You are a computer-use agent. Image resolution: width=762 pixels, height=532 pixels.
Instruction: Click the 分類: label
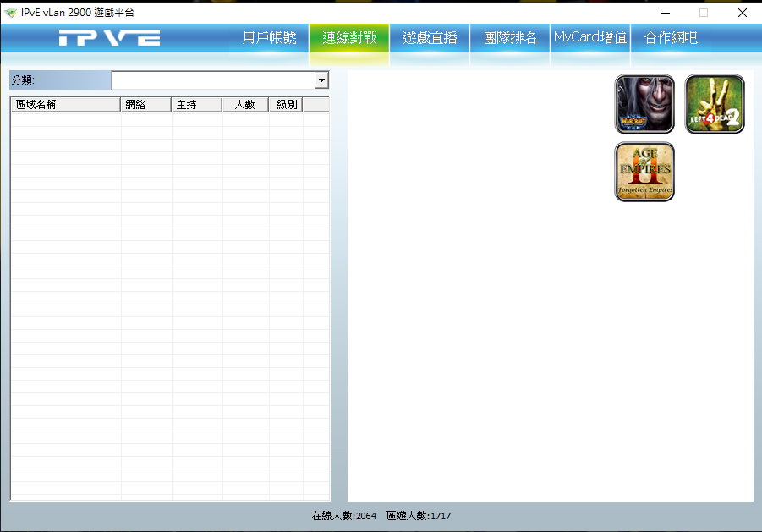(23, 80)
